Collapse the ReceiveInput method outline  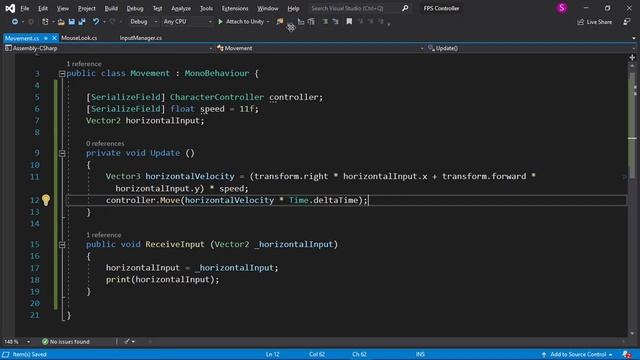point(62,245)
